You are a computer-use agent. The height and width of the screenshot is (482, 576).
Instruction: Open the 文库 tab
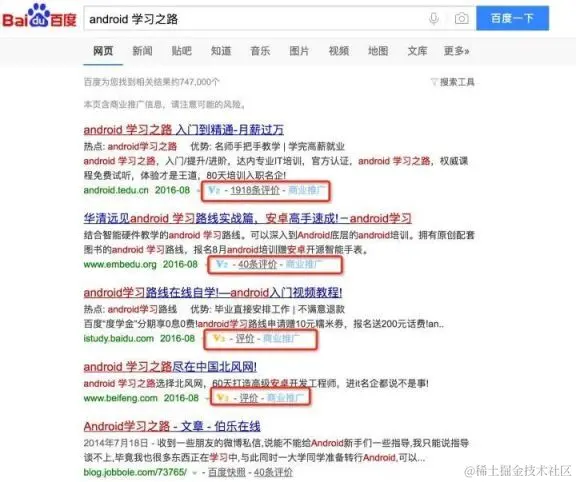coord(417,51)
